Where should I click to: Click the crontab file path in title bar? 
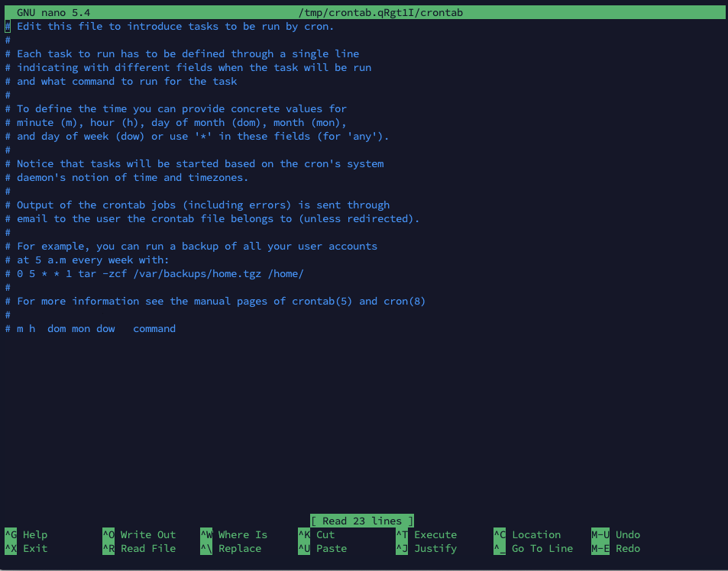pyautogui.click(x=381, y=13)
